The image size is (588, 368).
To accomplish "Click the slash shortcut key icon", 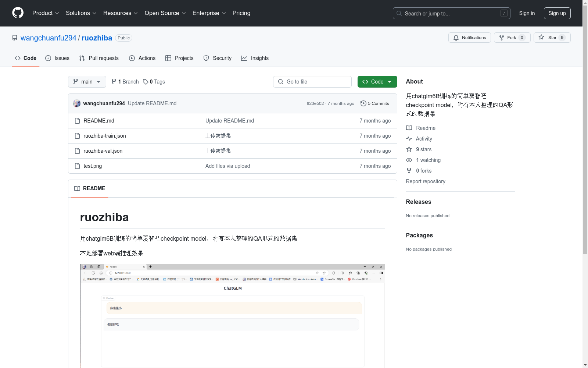I will (504, 13).
